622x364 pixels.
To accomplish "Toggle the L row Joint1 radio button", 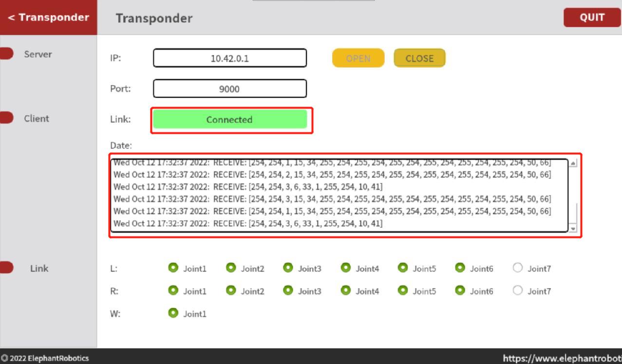I will (x=173, y=268).
